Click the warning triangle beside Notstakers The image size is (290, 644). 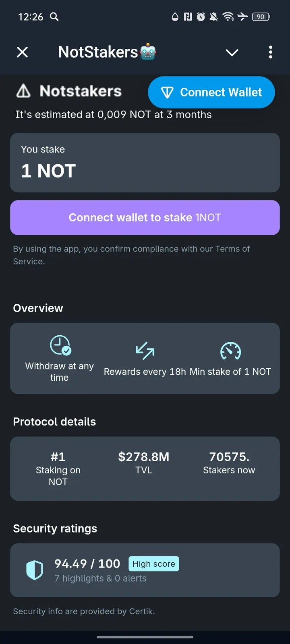(x=23, y=91)
